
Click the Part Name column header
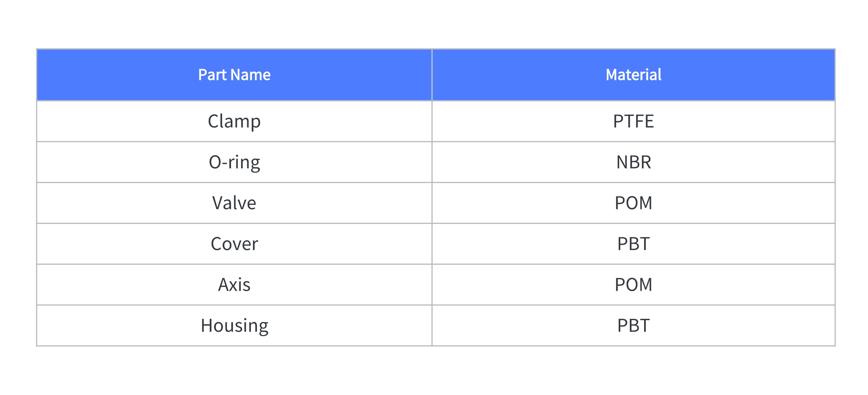234,75
